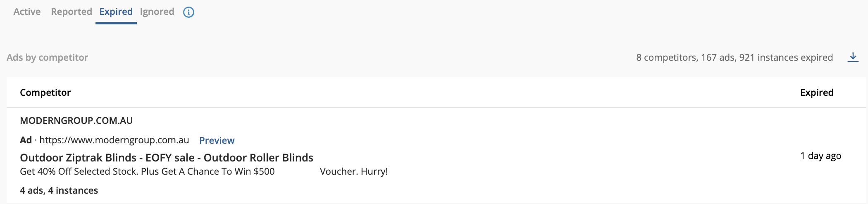This screenshot has height=204, width=868.
Task: Click the info icon beside Ignored tab
Action: point(188,12)
